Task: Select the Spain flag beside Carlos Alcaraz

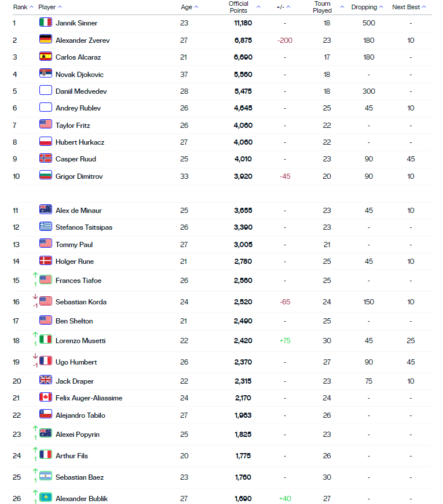Action: click(x=45, y=57)
